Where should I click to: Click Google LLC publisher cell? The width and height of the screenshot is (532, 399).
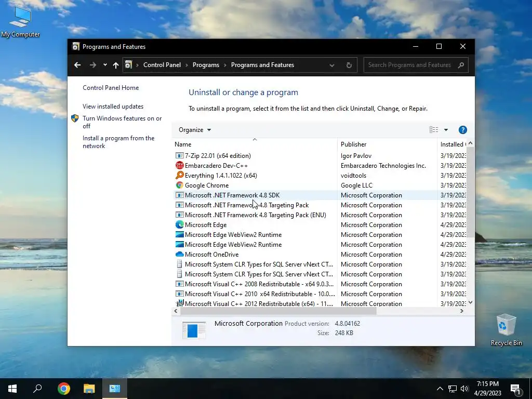coord(356,185)
